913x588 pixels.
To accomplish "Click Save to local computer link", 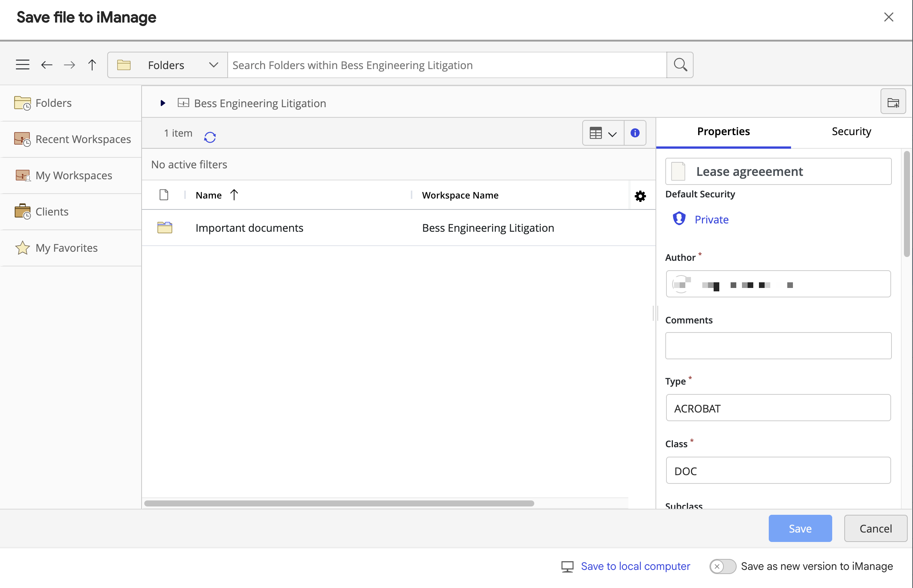I will tap(635, 566).
